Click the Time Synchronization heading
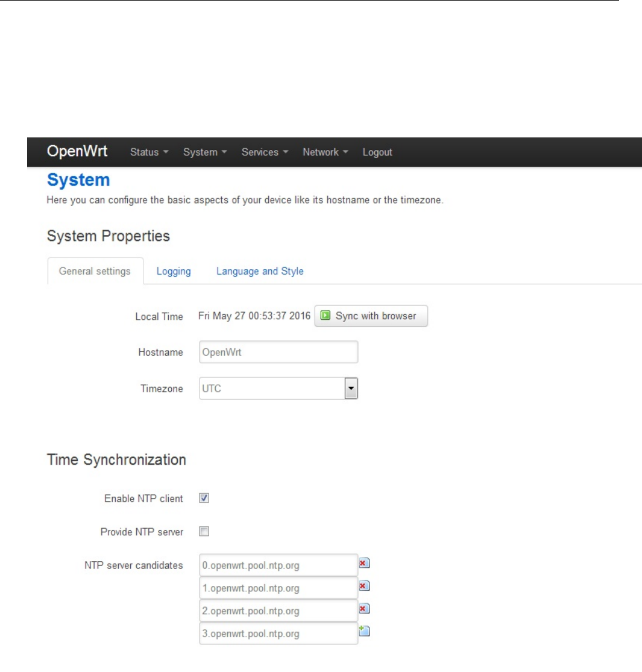642x672 pixels. click(x=116, y=460)
